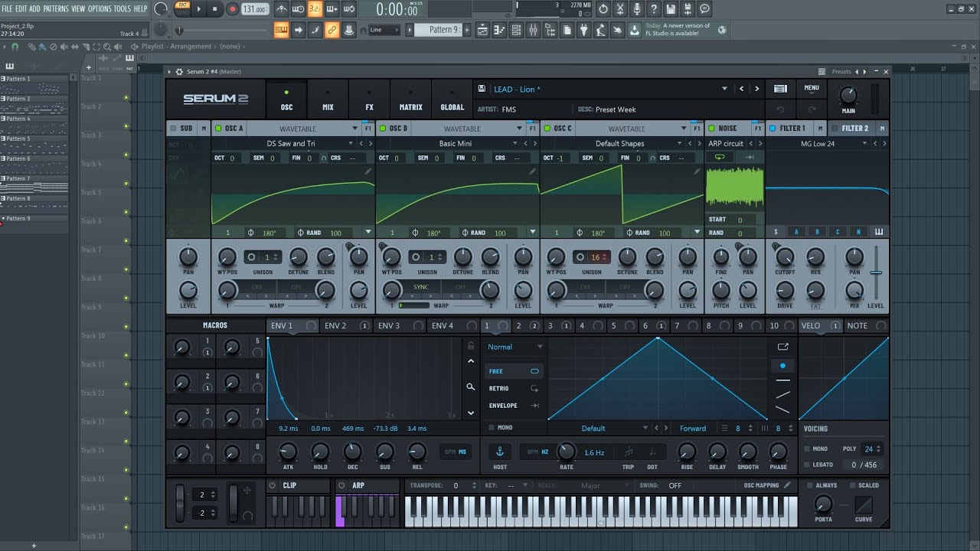Adjust the ENV 1 ATK knob
980x551 pixels.
[288, 452]
